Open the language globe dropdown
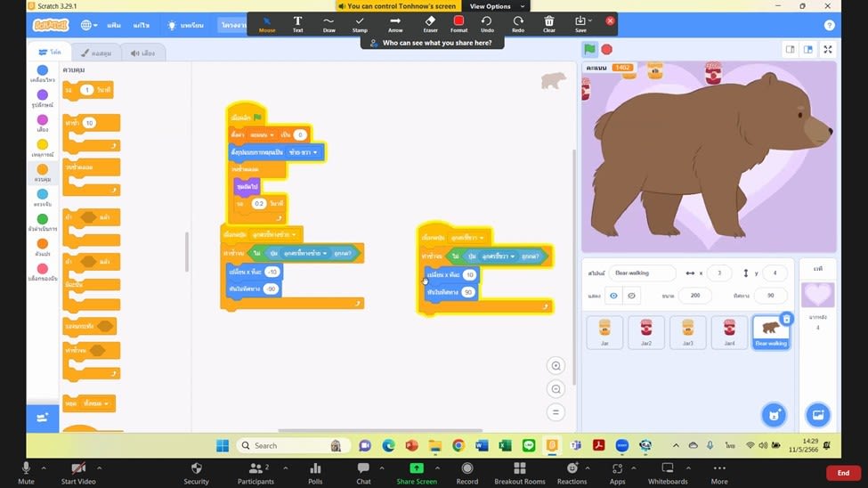 pos(89,25)
